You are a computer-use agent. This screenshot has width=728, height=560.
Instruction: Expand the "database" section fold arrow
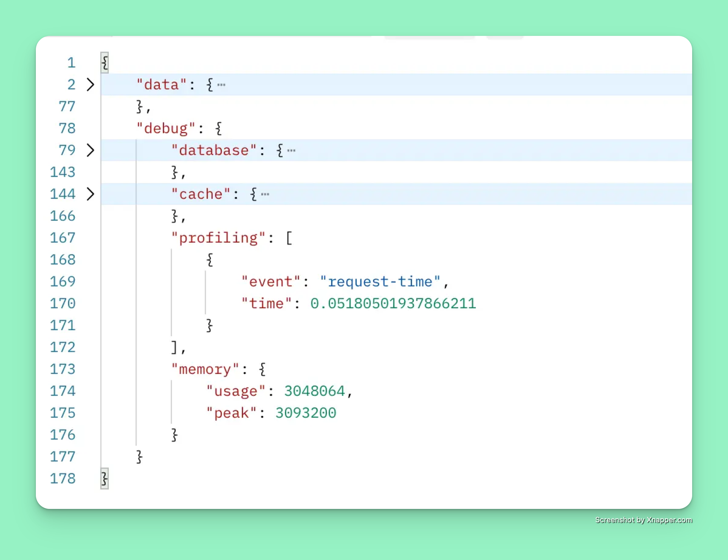[90, 150]
